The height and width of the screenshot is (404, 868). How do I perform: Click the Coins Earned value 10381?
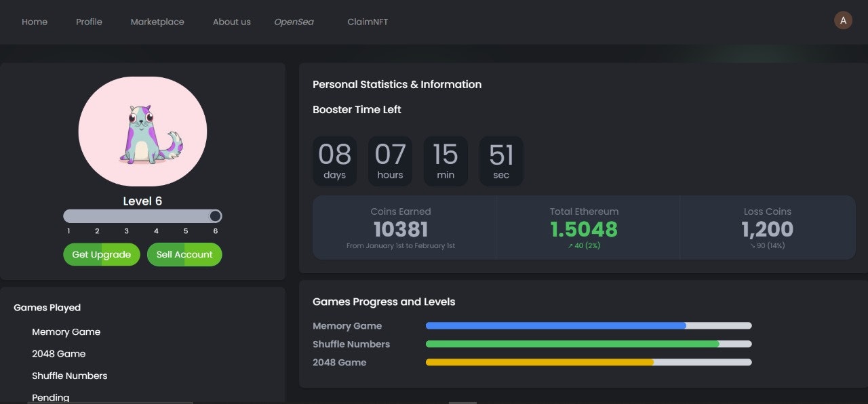coord(401,229)
